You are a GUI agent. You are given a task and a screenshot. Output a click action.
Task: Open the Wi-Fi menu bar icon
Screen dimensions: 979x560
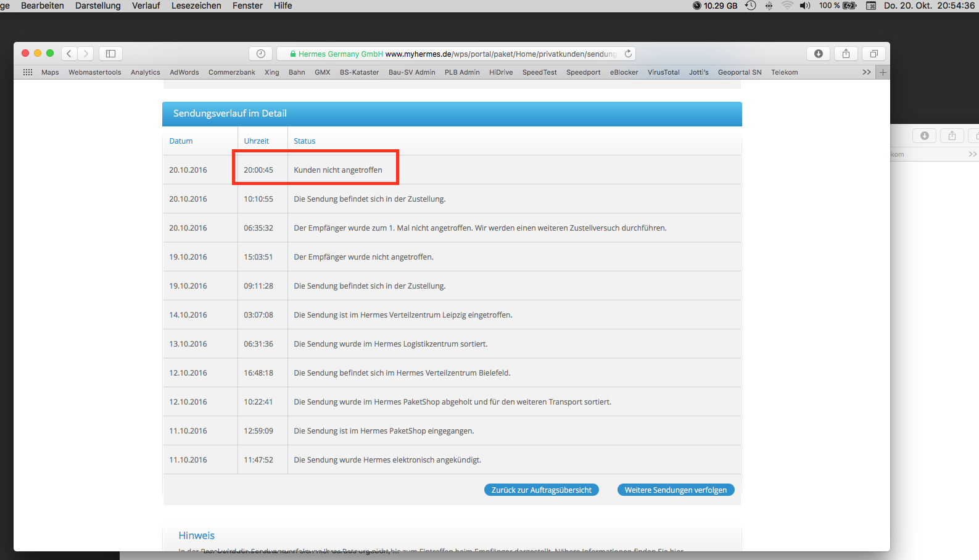(787, 6)
